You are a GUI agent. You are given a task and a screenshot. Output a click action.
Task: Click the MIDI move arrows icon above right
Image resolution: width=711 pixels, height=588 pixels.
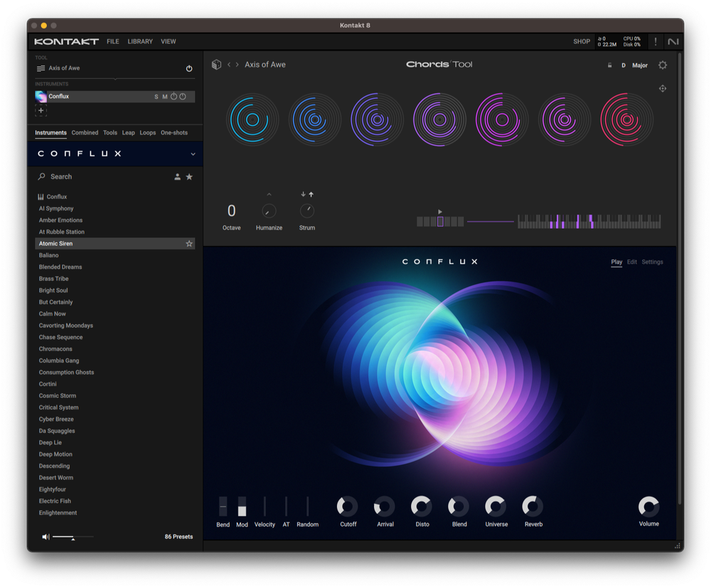[663, 88]
